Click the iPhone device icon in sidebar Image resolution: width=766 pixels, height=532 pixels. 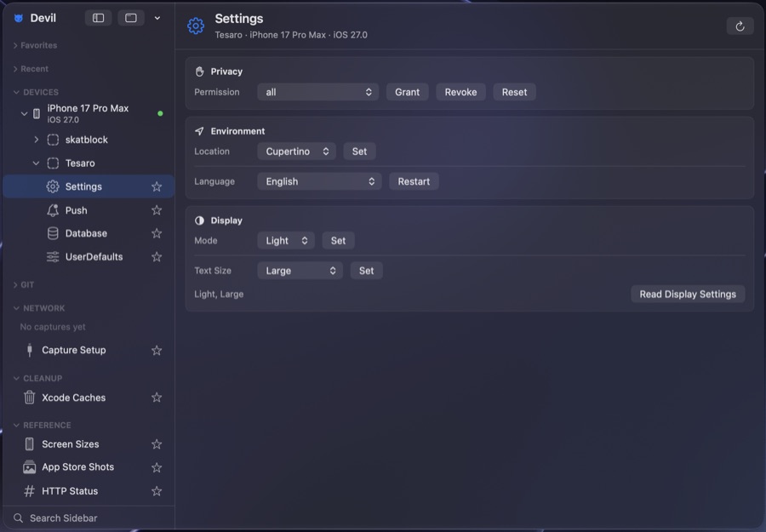click(x=37, y=114)
